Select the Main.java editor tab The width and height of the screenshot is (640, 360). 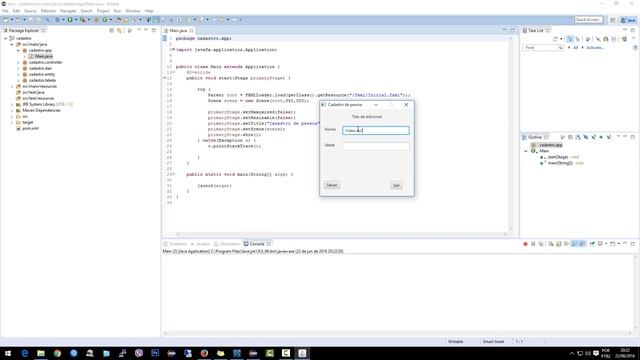click(178, 31)
